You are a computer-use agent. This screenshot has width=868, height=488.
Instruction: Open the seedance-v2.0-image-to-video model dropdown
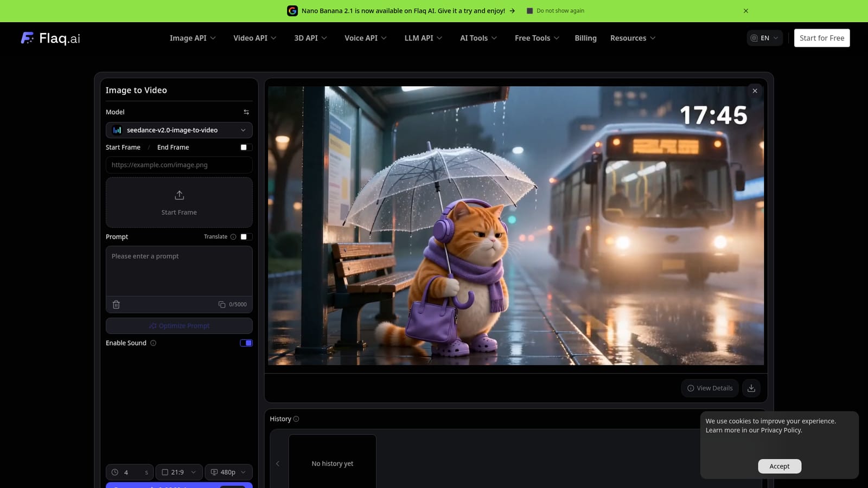[179, 130]
